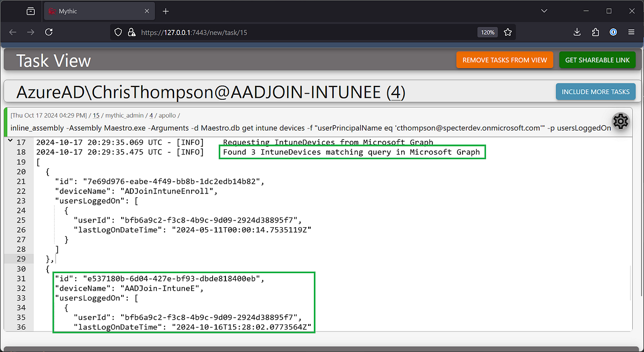
Task: Click the userId line on line 25
Action: coord(188,220)
